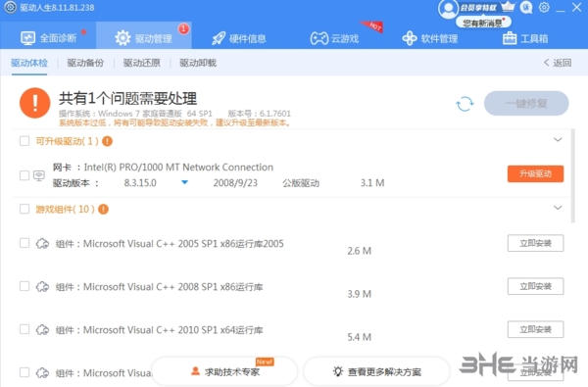Click the component icon for Visual C++ 2005
The image size is (588, 387).
coord(42,244)
